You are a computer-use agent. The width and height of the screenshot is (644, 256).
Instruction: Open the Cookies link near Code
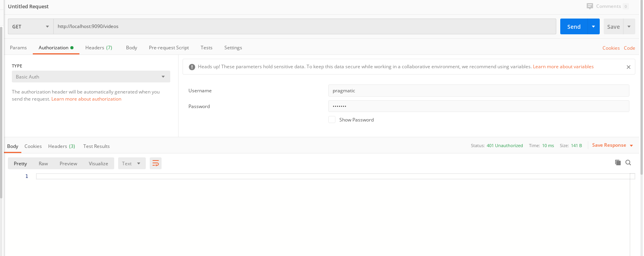coord(611,48)
